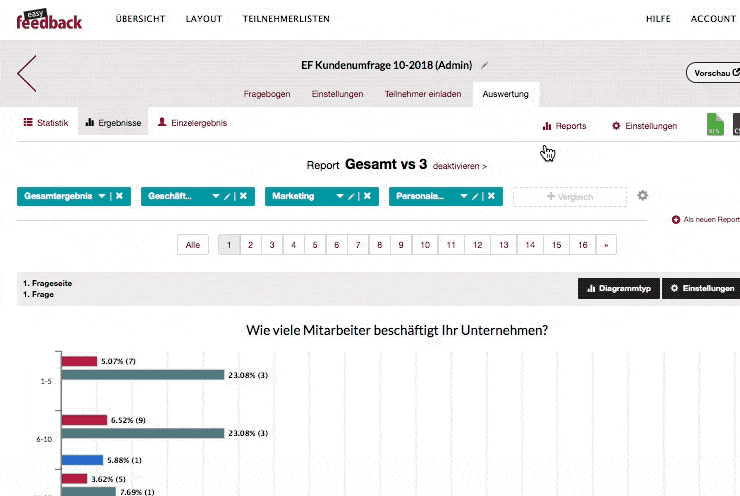Screen dimensions: 740x496
Task: Go to page 1
Action: click(229, 245)
